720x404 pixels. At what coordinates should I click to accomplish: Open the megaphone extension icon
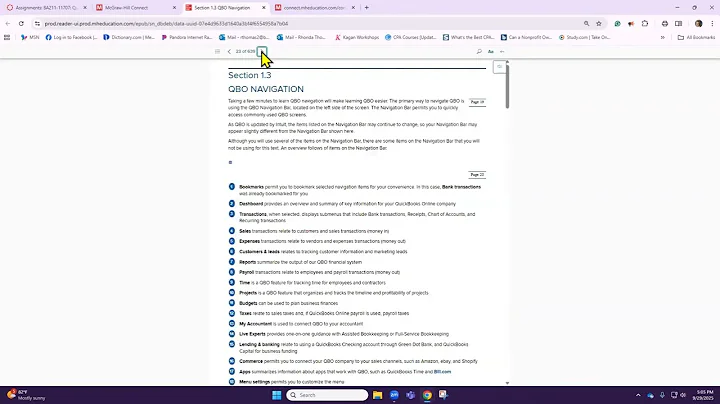[631, 23]
